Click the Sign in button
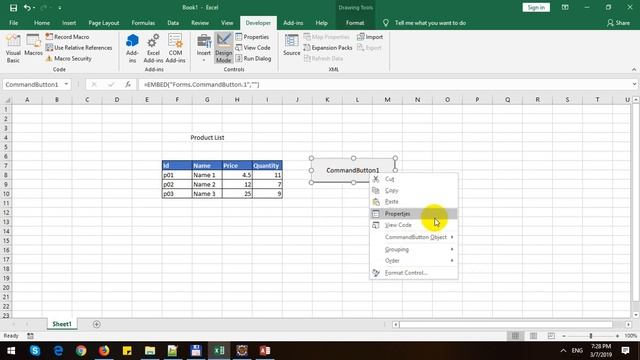Screen dimensions: 640x360 pos(536,7)
